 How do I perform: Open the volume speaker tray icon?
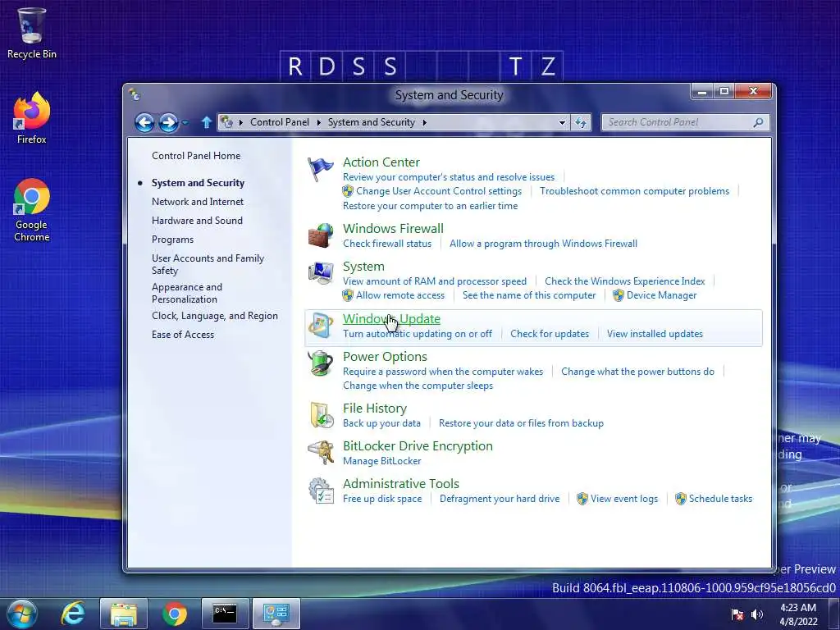tap(757, 614)
